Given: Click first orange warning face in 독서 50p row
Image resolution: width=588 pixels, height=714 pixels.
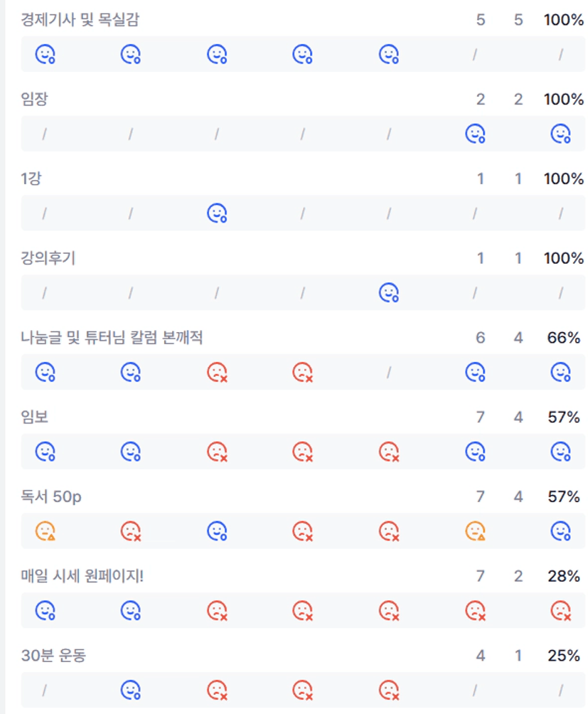Looking at the screenshot, I should pos(46,531).
